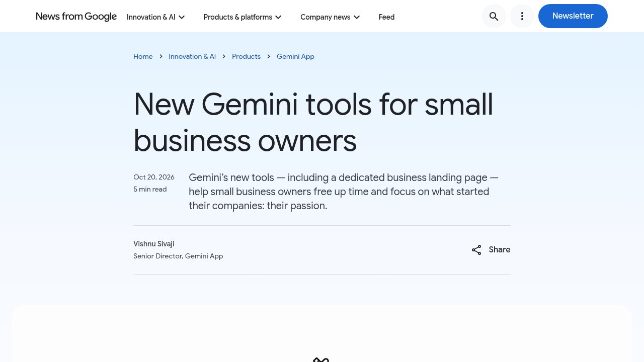
Task: Go to the Feed page
Action: tap(386, 17)
